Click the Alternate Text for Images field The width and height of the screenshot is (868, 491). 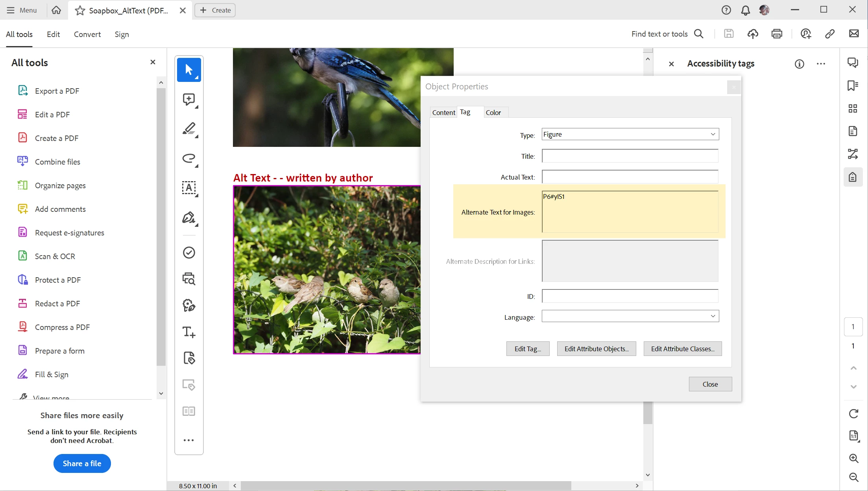click(x=630, y=212)
